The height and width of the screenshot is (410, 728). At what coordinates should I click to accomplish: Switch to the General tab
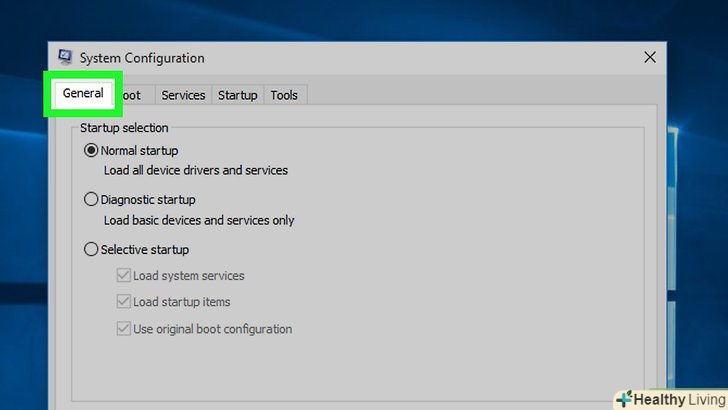pyautogui.click(x=83, y=94)
